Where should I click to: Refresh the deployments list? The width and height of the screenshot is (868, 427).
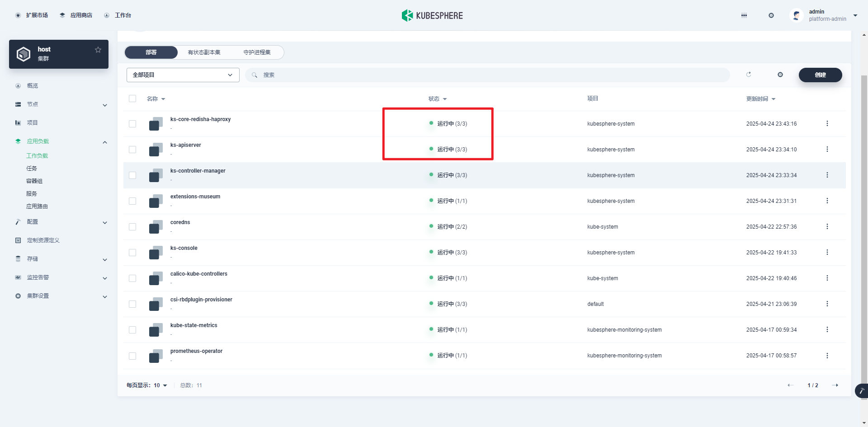[x=749, y=75]
